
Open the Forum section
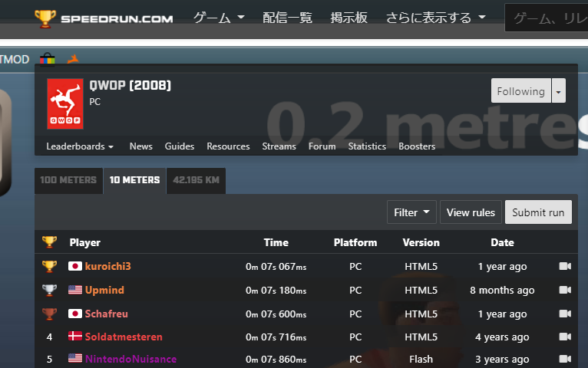[322, 146]
